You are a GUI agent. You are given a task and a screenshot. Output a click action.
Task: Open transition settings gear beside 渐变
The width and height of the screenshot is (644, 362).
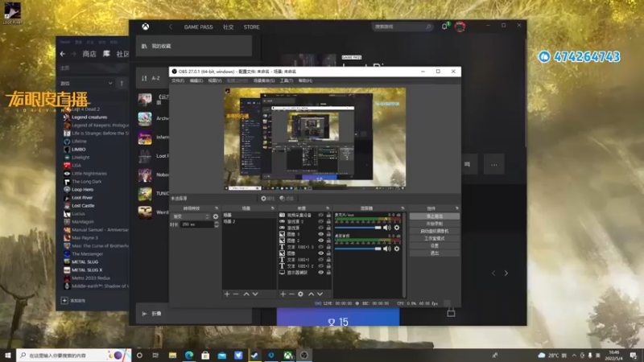tap(216, 216)
